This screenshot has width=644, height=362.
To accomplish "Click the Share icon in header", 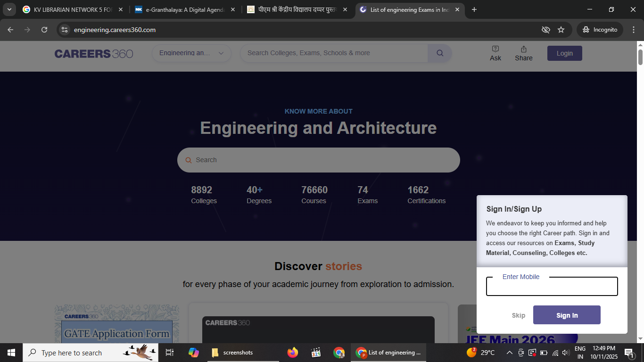I will point(523,49).
